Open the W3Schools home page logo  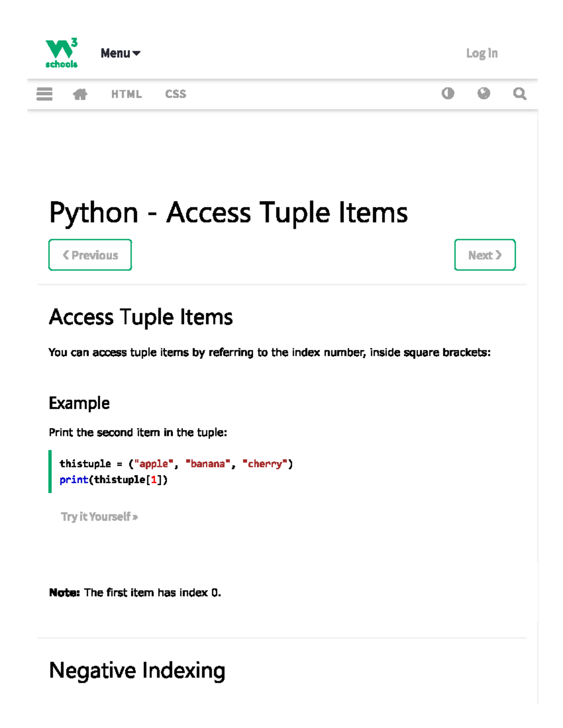pos(61,53)
